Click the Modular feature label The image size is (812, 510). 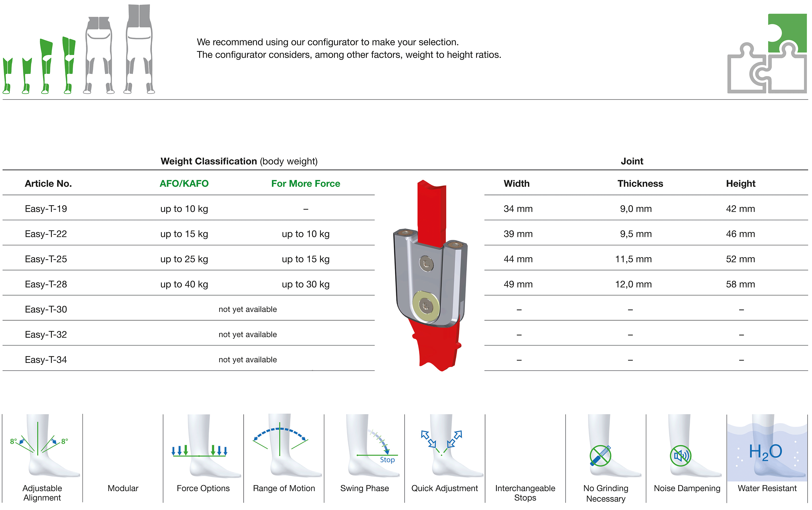coord(123,488)
